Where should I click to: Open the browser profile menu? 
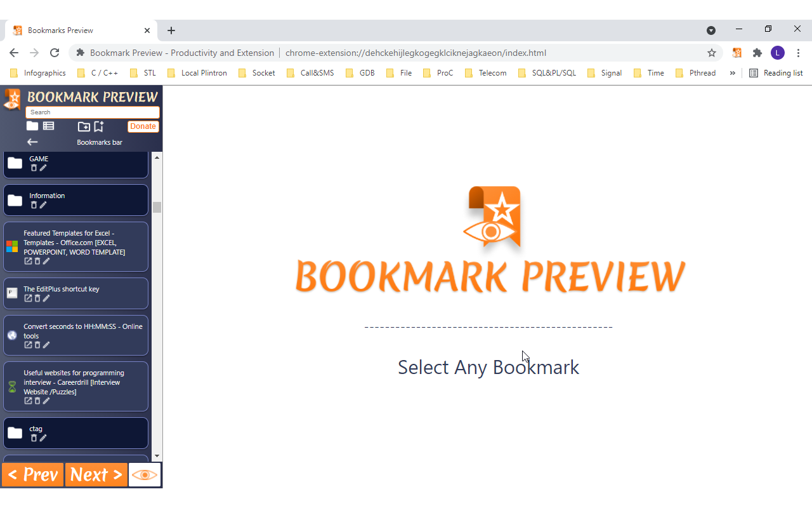click(x=778, y=53)
